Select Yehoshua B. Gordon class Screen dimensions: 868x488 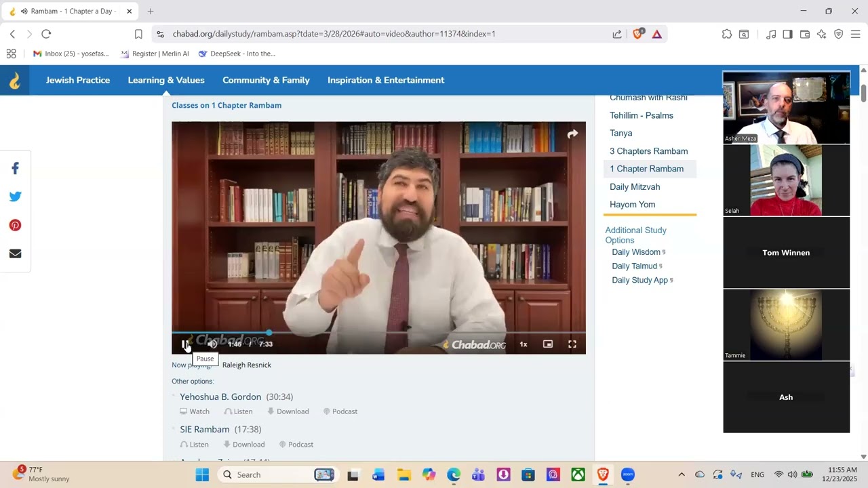pos(220,396)
